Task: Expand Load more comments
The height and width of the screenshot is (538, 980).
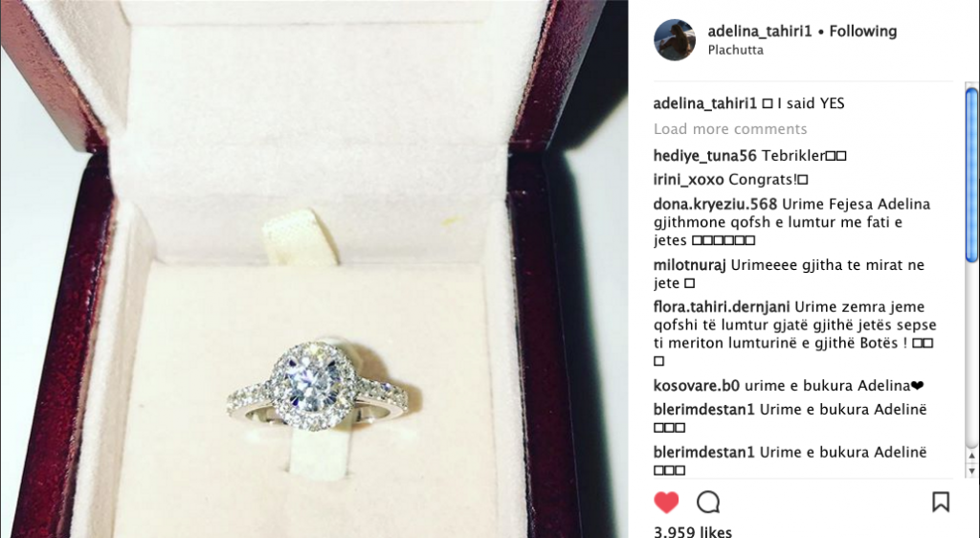Action: tap(730, 129)
